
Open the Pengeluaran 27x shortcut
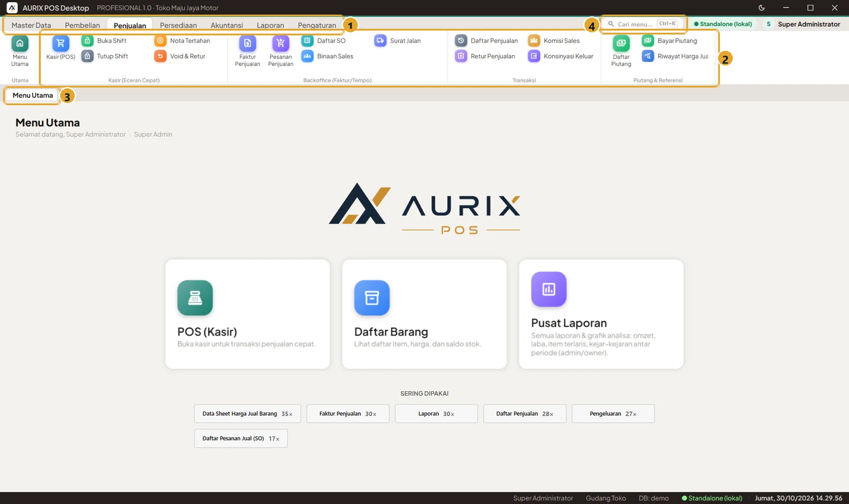tap(613, 414)
